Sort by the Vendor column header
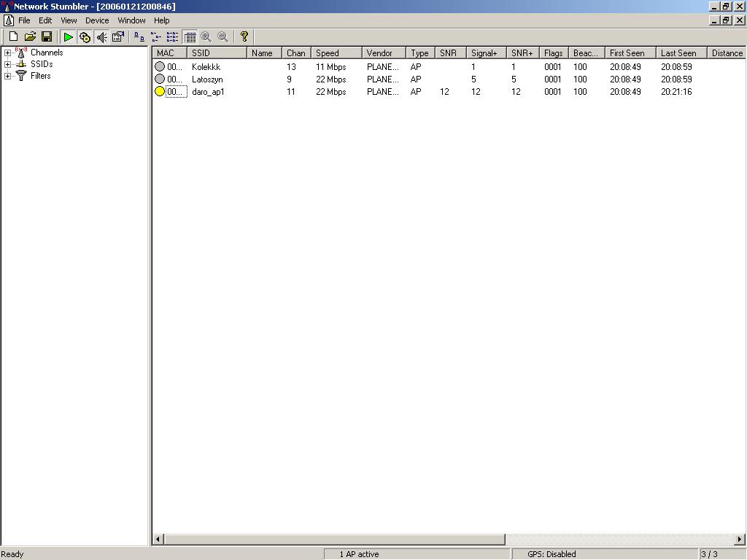 384,52
